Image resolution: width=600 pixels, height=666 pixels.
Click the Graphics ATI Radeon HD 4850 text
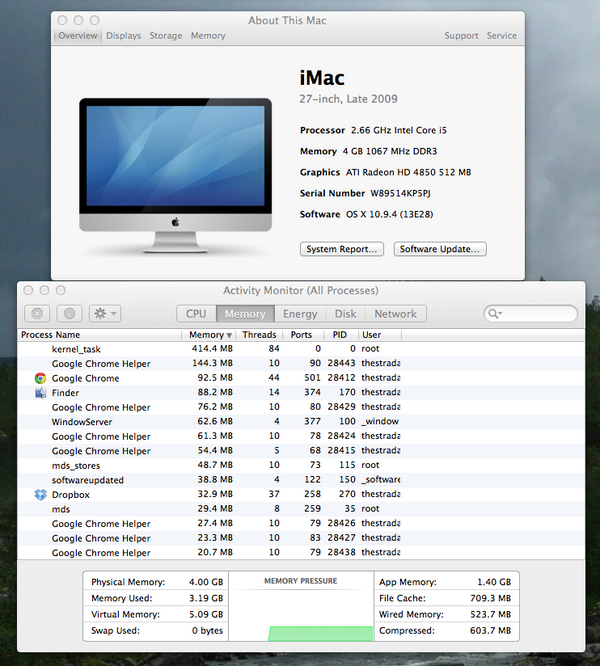[x=386, y=172]
